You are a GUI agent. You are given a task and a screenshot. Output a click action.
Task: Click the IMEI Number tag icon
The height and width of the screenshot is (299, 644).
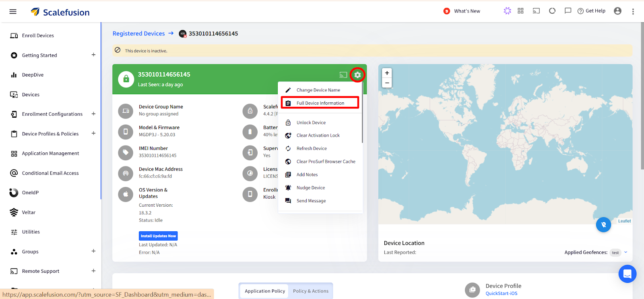126,152
